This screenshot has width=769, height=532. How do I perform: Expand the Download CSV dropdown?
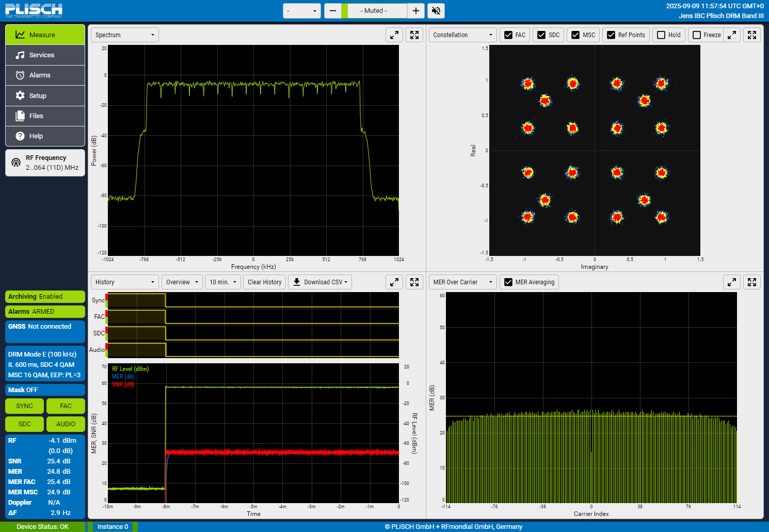coord(320,282)
